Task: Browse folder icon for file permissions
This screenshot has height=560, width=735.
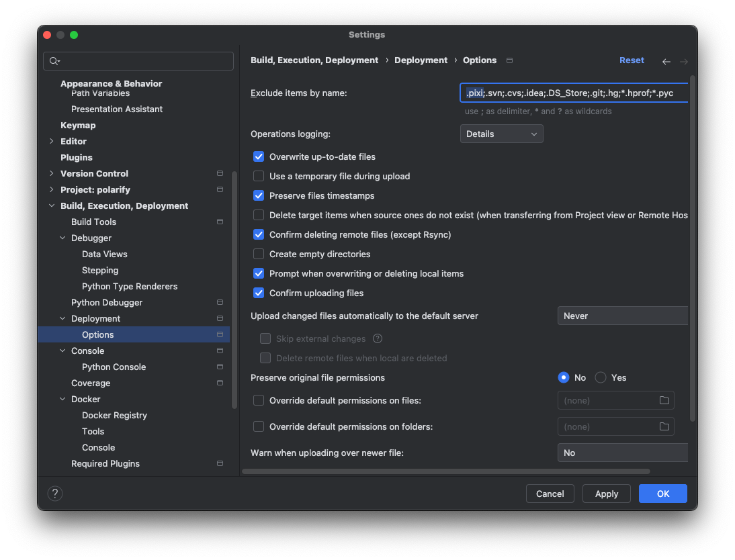Action: (664, 400)
